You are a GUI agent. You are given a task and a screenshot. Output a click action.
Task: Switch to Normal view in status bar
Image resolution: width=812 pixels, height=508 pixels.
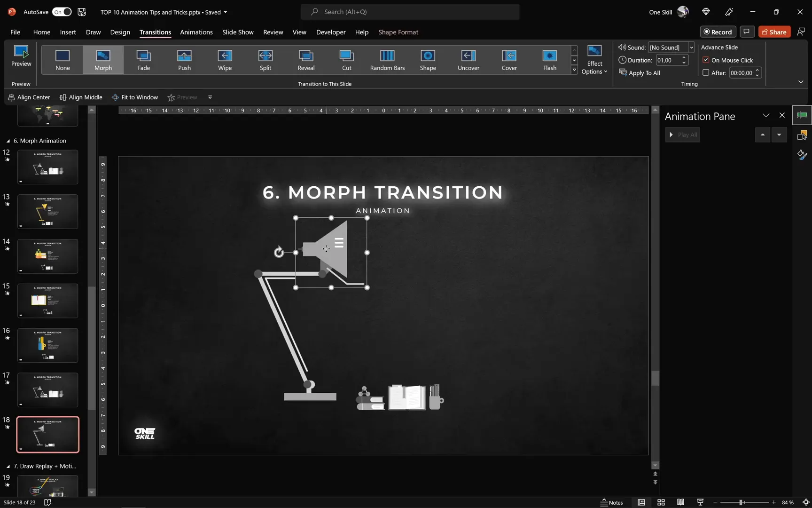[641, 502]
